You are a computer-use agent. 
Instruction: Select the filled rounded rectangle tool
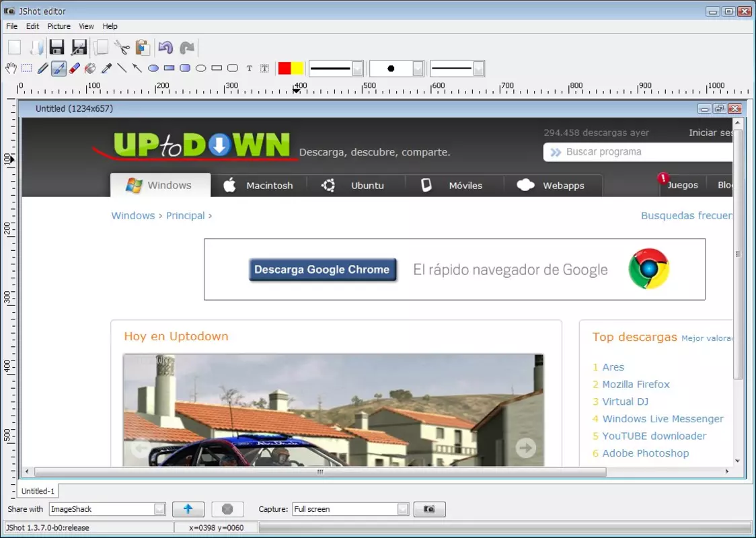tap(185, 69)
